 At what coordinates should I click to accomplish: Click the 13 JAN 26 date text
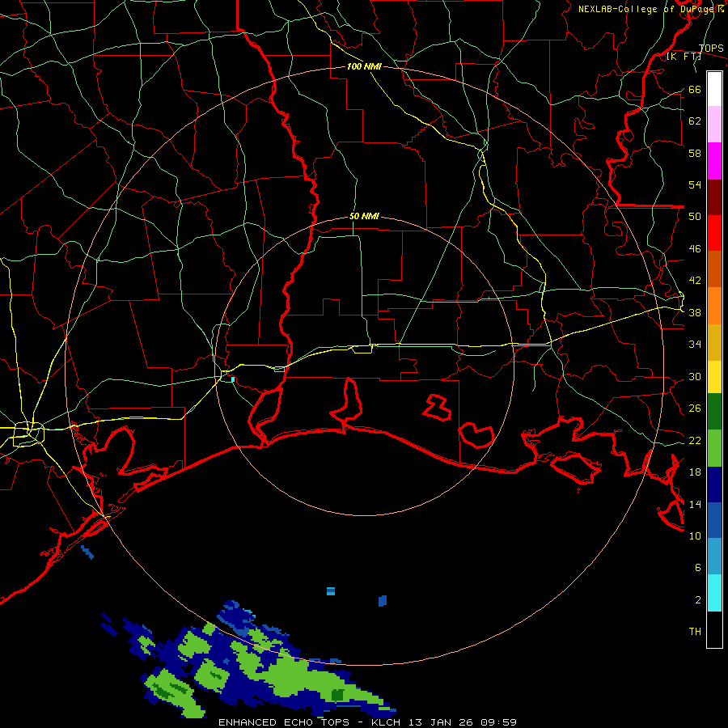[443, 722]
